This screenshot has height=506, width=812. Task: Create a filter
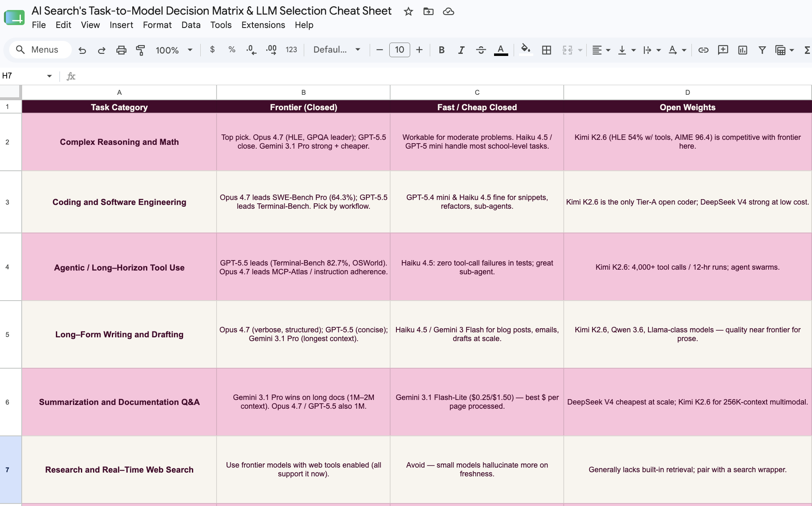point(762,50)
